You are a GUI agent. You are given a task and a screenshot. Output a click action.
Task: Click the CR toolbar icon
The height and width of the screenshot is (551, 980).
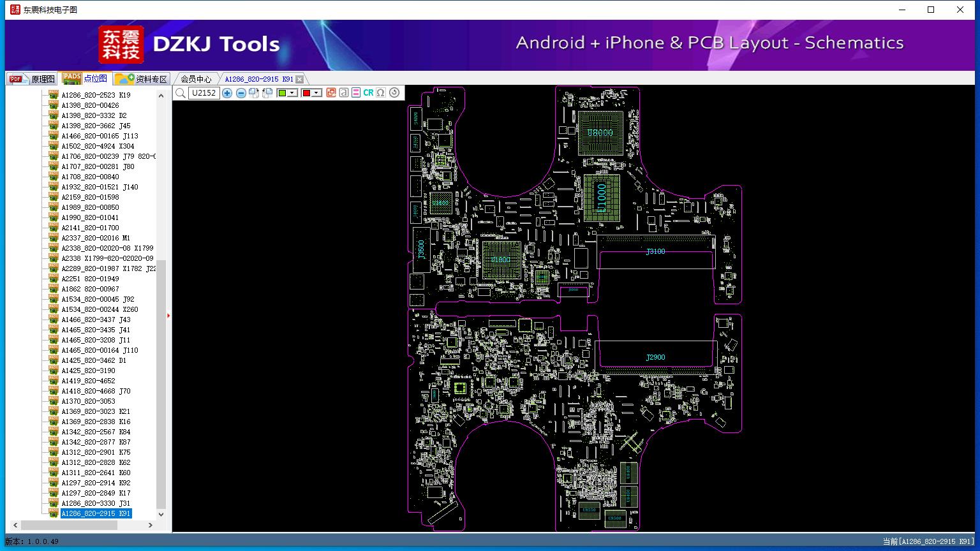tap(368, 93)
